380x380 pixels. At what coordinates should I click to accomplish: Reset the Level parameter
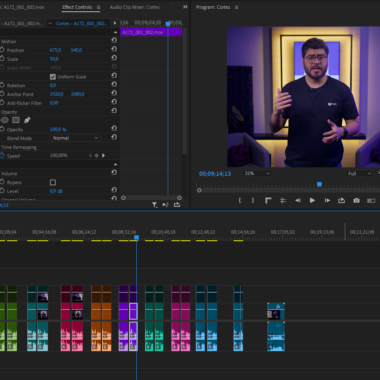point(114,190)
